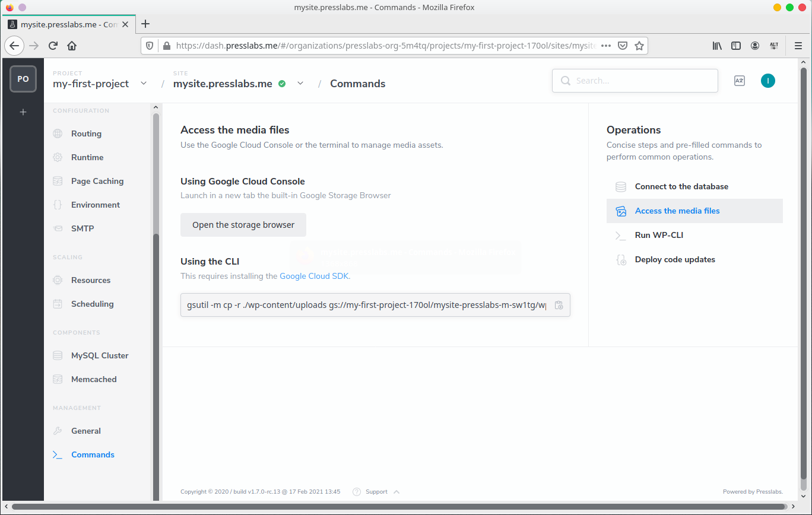
Task: Go back to previous page
Action: click(x=14, y=46)
